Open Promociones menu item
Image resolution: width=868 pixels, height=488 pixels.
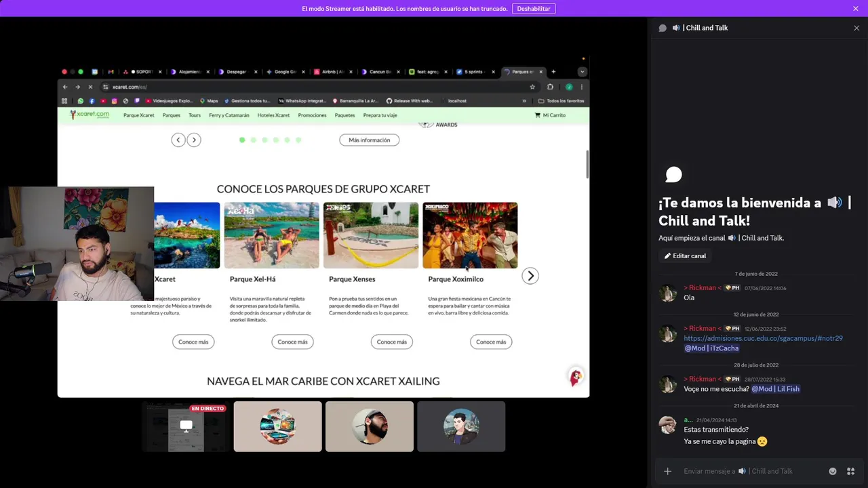312,115
